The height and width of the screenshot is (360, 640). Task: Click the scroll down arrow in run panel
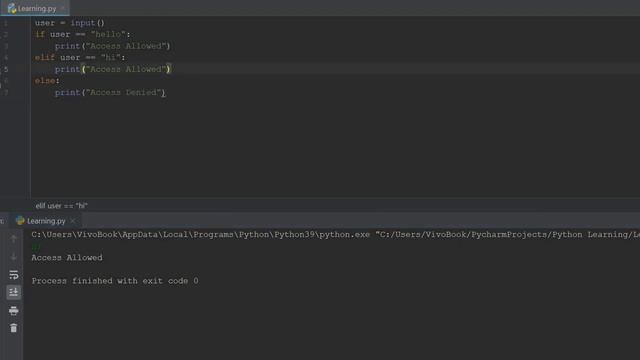click(x=13, y=257)
